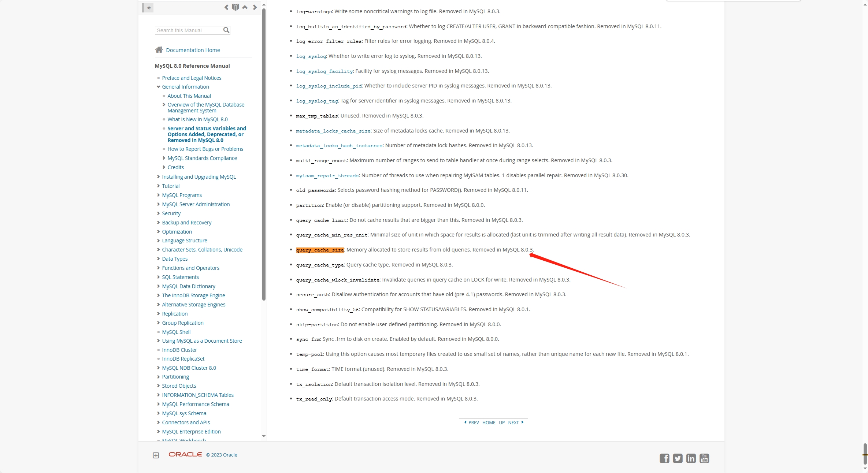Image resolution: width=868 pixels, height=473 pixels.
Task: Expand Overview of the MySQL Database Management System
Action: click(164, 105)
